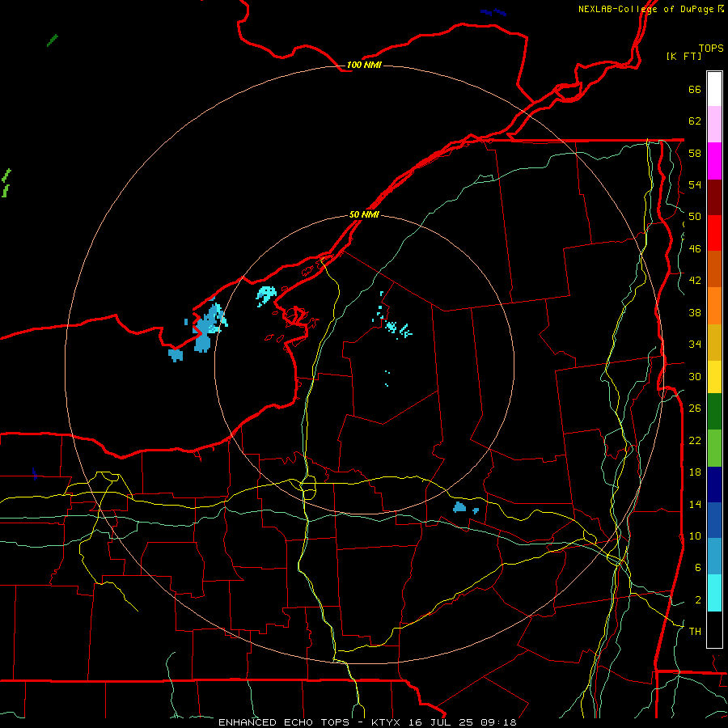Click the medium blue legend swatch
Image resolution: width=728 pixels, height=728 pixels.
pos(714,520)
